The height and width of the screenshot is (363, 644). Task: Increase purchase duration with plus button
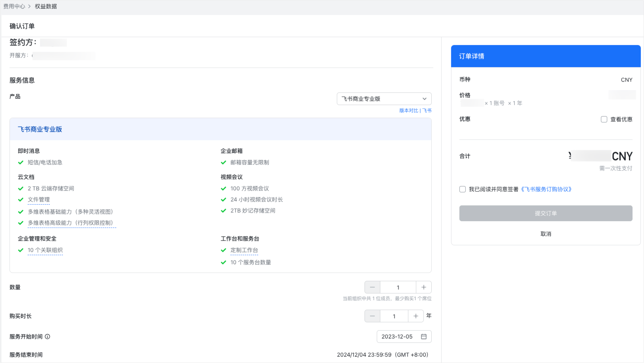(415, 316)
